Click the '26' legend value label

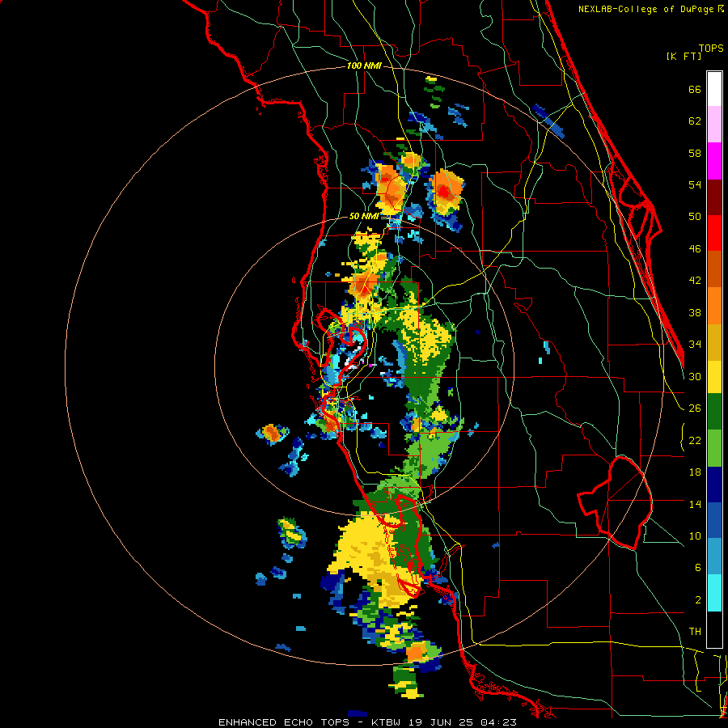pyautogui.click(x=695, y=408)
